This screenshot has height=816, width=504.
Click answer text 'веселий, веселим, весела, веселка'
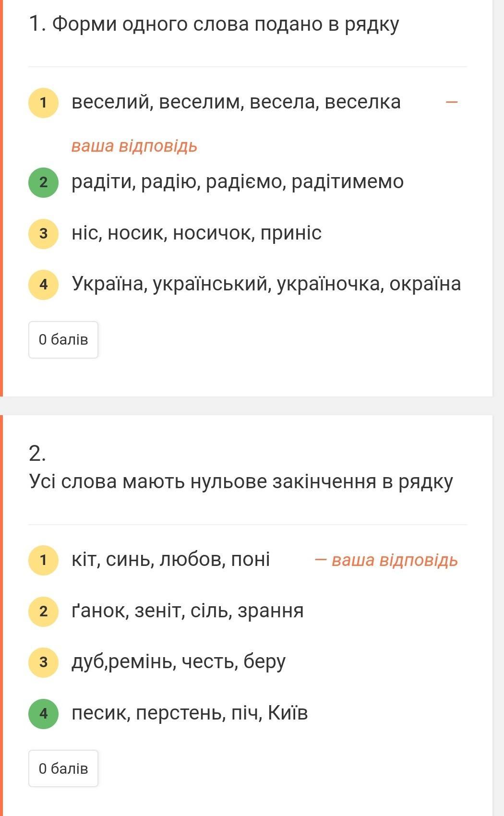(236, 102)
